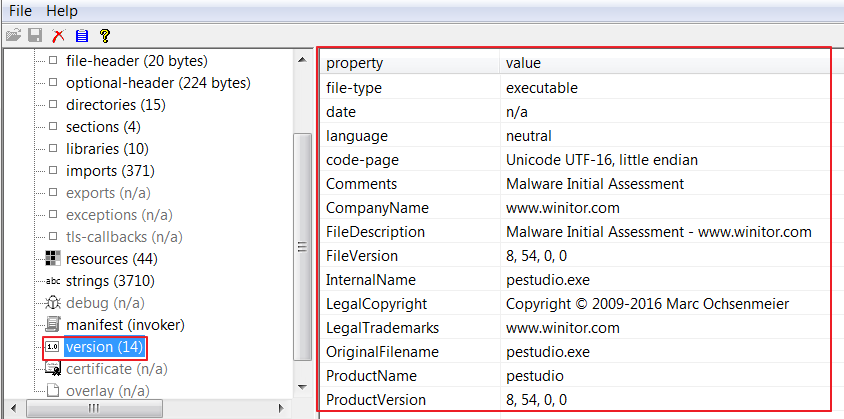This screenshot has height=419, width=844.
Task: Click the square icon beside tls-callbacks
Action: (x=53, y=237)
